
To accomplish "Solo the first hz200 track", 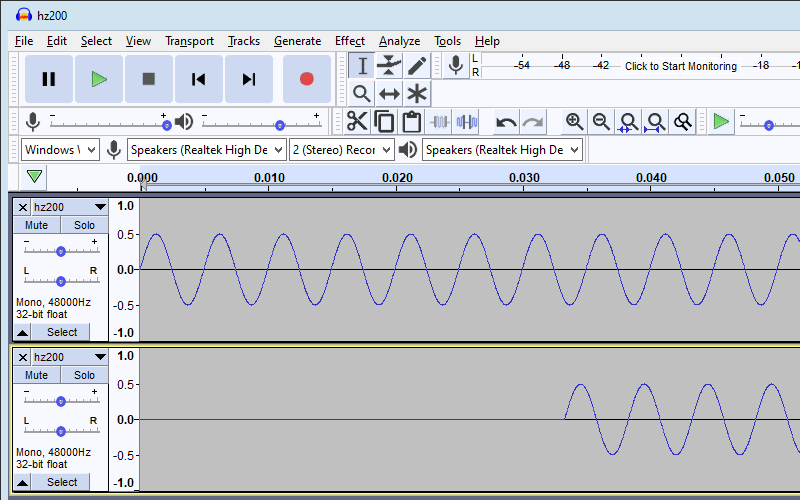I will point(85,225).
